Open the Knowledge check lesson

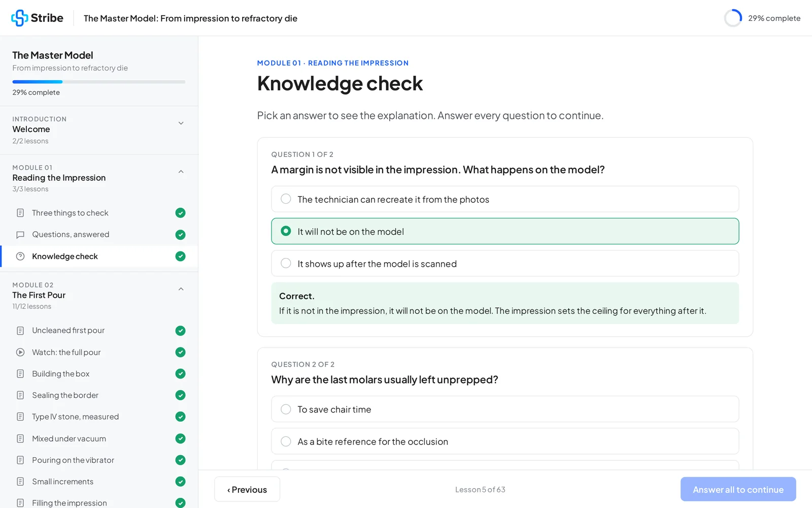(x=99, y=257)
